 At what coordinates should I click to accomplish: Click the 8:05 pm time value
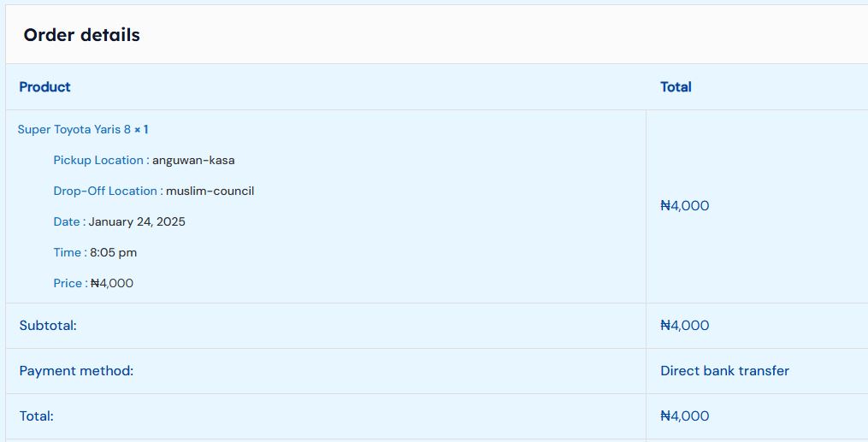pyautogui.click(x=113, y=253)
